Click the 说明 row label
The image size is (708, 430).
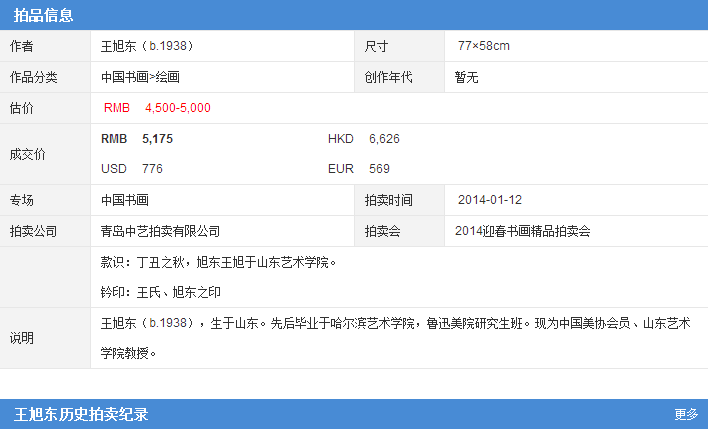tap(21, 338)
